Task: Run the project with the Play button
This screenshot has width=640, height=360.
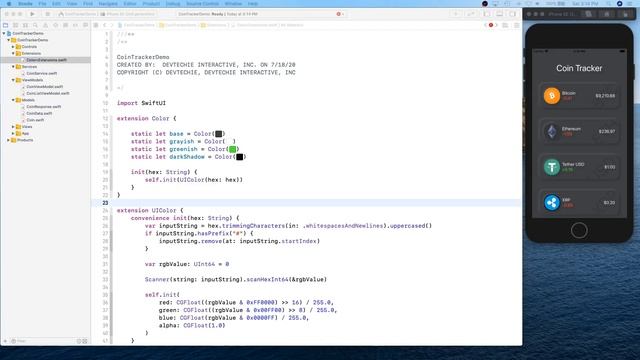Action: point(32,14)
